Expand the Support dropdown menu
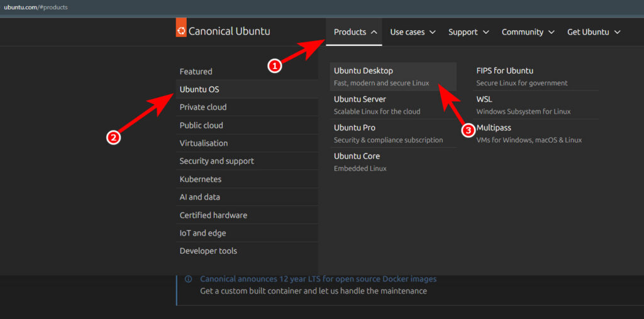The height and width of the screenshot is (319, 644). click(469, 32)
